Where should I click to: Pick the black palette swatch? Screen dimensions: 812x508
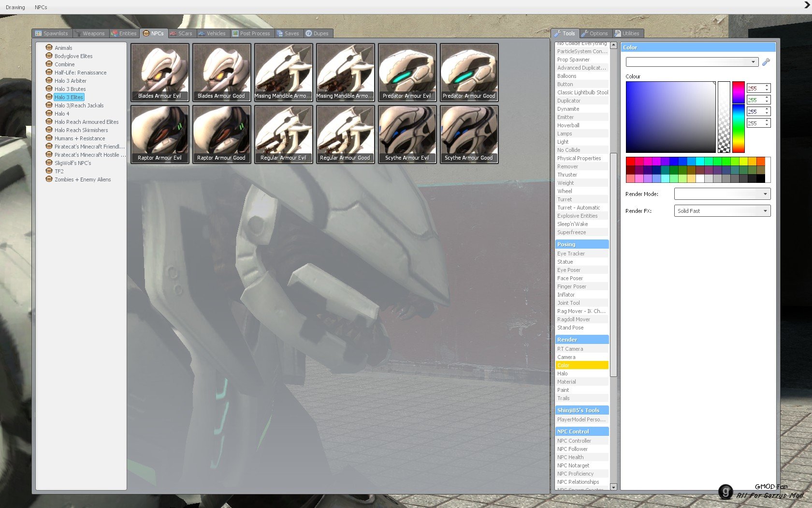pos(761,179)
